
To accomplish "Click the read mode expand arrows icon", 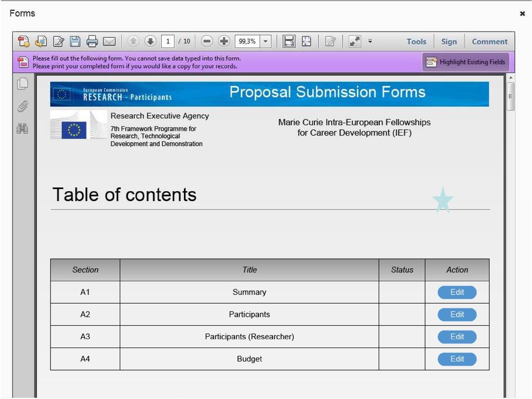I will [355, 42].
